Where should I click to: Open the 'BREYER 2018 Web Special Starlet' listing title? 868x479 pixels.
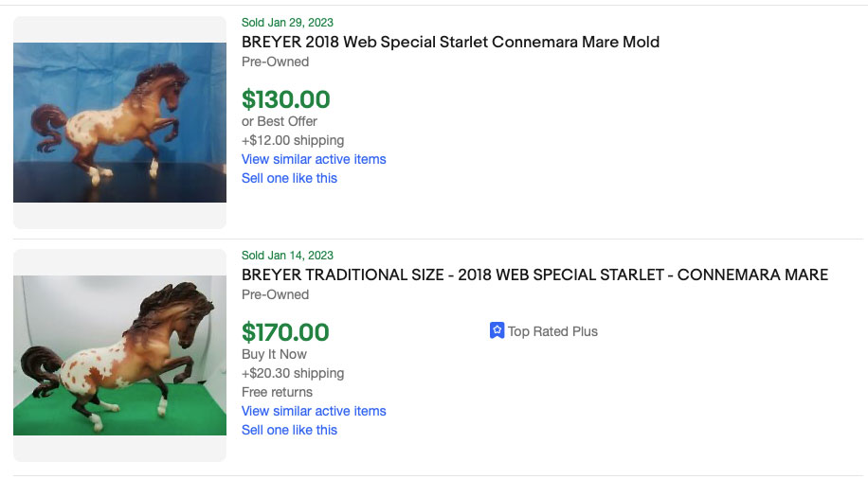pos(450,42)
